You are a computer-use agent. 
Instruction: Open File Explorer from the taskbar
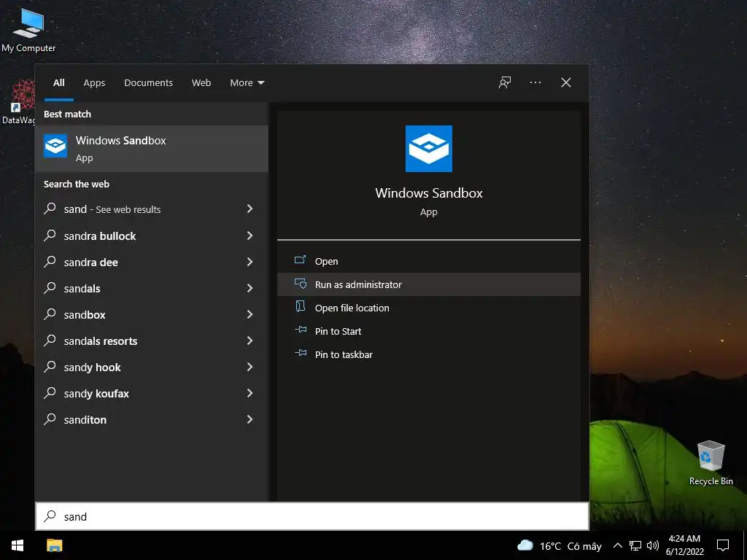click(54, 545)
